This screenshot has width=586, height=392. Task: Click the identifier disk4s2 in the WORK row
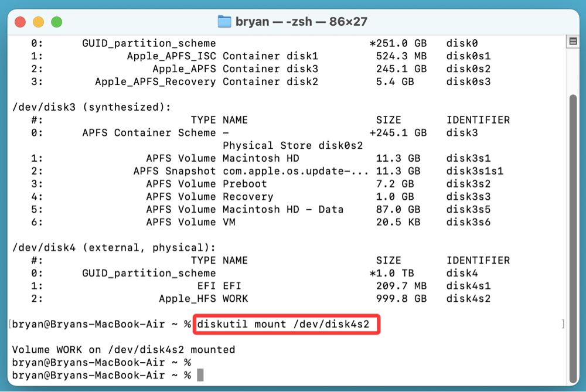(x=470, y=298)
